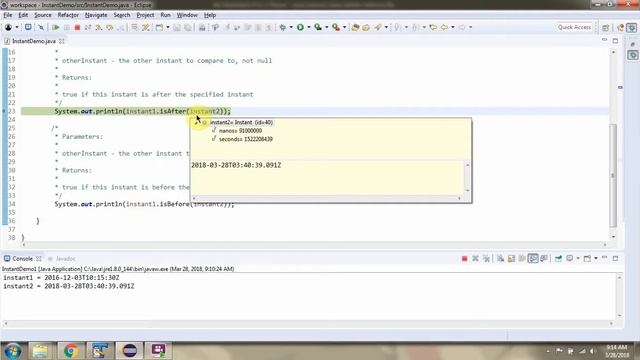640x360 pixels.
Task: Click Display Selected Console icon
Action: (569, 258)
